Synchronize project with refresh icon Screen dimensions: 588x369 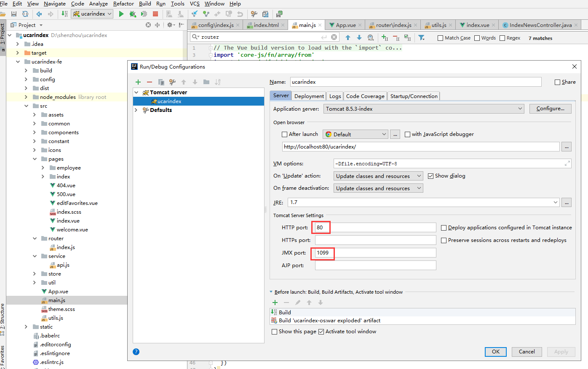pyautogui.click(x=25, y=14)
